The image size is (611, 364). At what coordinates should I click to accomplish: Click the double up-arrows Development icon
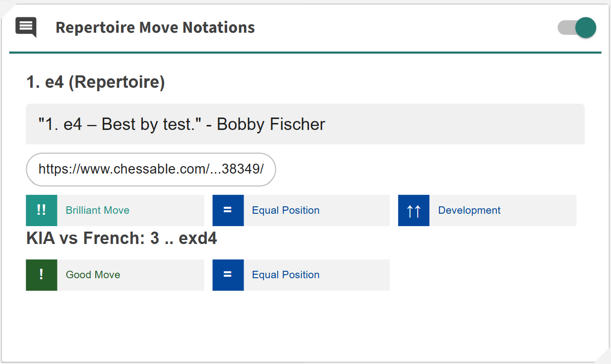coord(414,210)
